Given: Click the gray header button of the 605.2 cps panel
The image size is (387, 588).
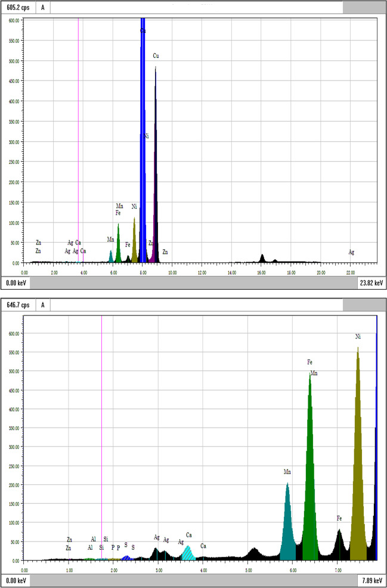Looking at the screenshot, I should click(x=364, y=7).
